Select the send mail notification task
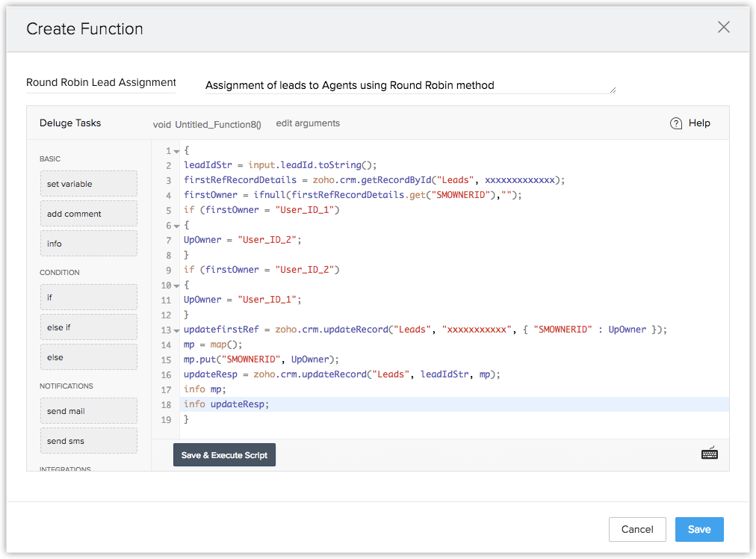Image resolution: width=756 pixels, height=559 pixels. click(x=88, y=411)
